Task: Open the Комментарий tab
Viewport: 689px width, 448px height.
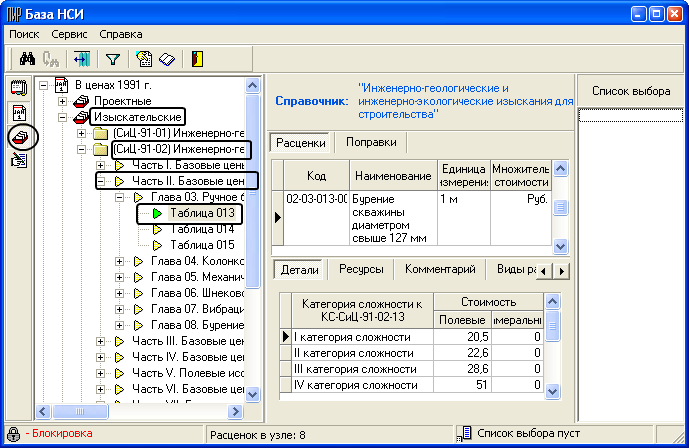Action: pyautogui.click(x=438, y=269)
